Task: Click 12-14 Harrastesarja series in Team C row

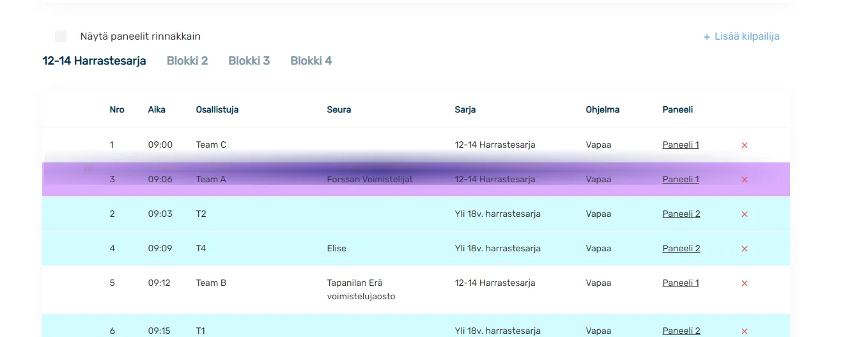Action: pyautogui.click(x=495, y=145)
